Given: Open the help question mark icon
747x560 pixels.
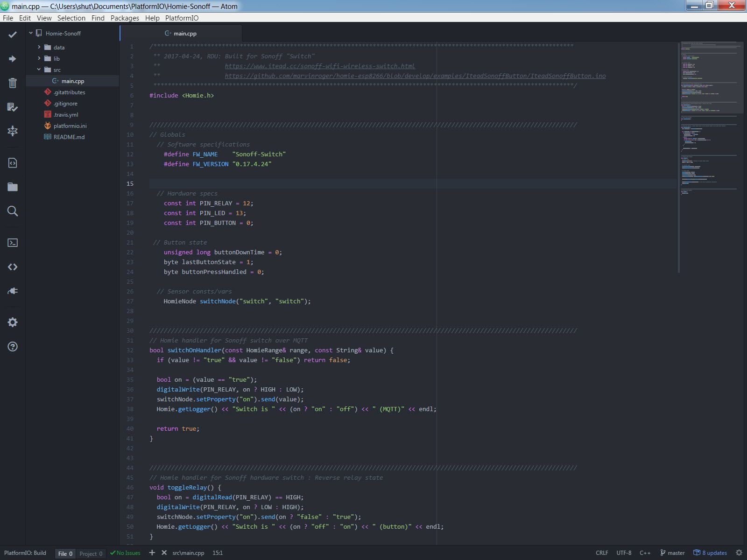Looking at the screenshot, I should point(13,346).
